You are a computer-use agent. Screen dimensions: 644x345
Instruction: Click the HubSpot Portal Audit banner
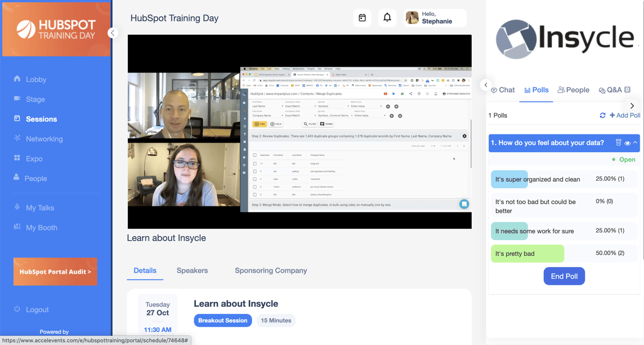click(x=55, y=271)
